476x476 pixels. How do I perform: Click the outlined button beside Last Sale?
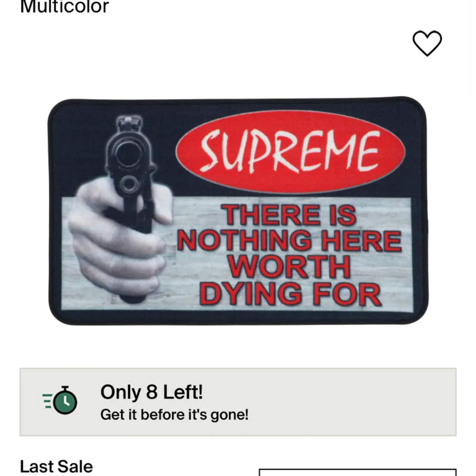pyautogui.click(x=357, y=472)
